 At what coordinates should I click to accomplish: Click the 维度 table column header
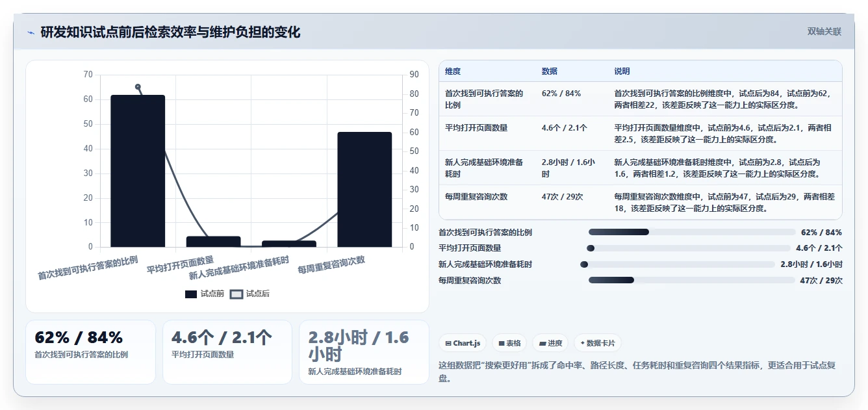point(453,71)
